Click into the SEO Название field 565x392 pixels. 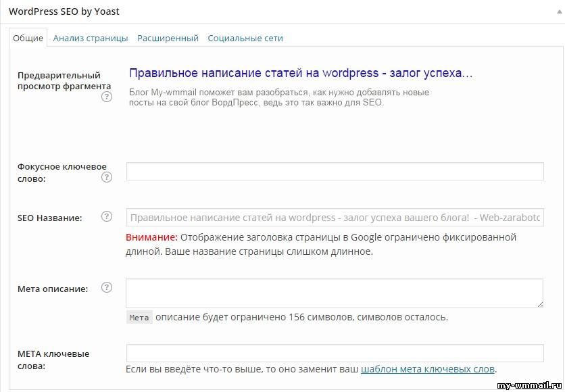click(335, 218)
